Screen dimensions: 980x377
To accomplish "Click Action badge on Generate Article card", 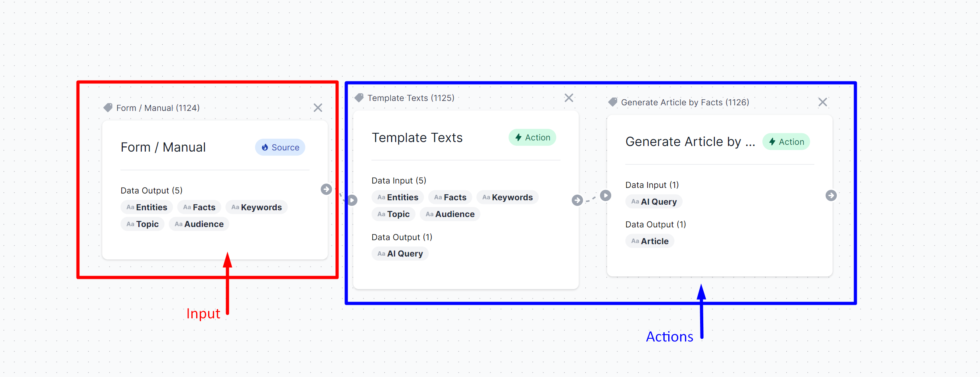I will click(786, 142).
